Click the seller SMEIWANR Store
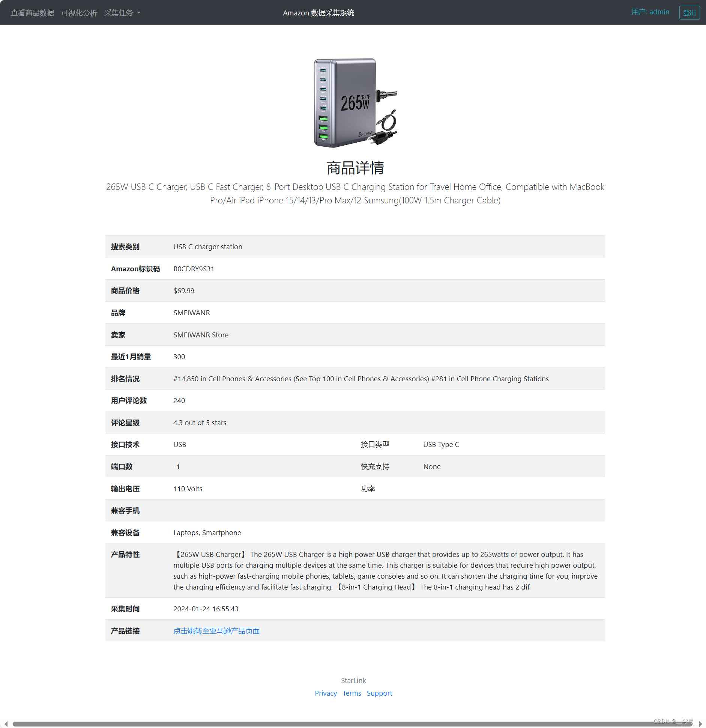Viewport: 706px width, 728px height. [x=201, y=335]
